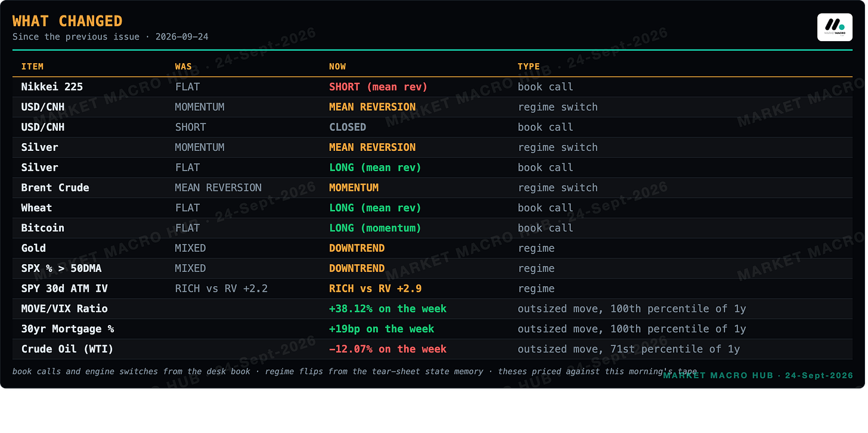This screenshot has width=868, height=433.
Task: Select the '30yr Mortgage %' item cell
Action: tap(67, 329)
